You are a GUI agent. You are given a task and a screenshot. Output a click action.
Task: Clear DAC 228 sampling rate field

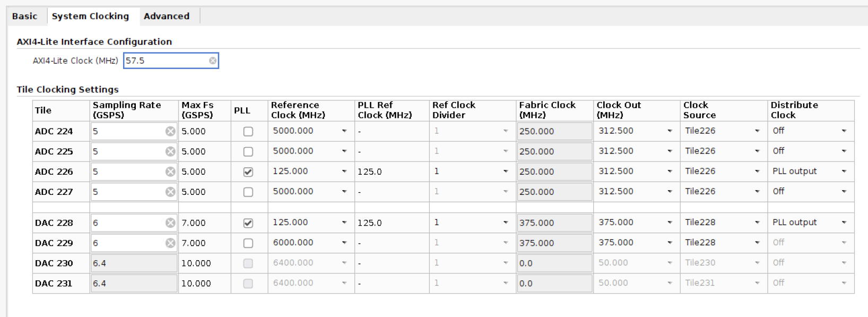170,222
